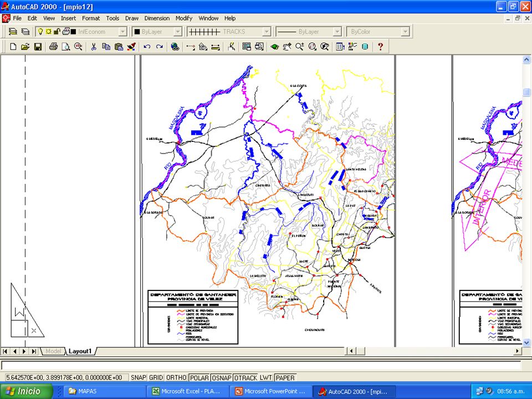Toggle layer freeze/thaw sun icon
The height and width of the screenshot is (399, 532).
point(49,32)
